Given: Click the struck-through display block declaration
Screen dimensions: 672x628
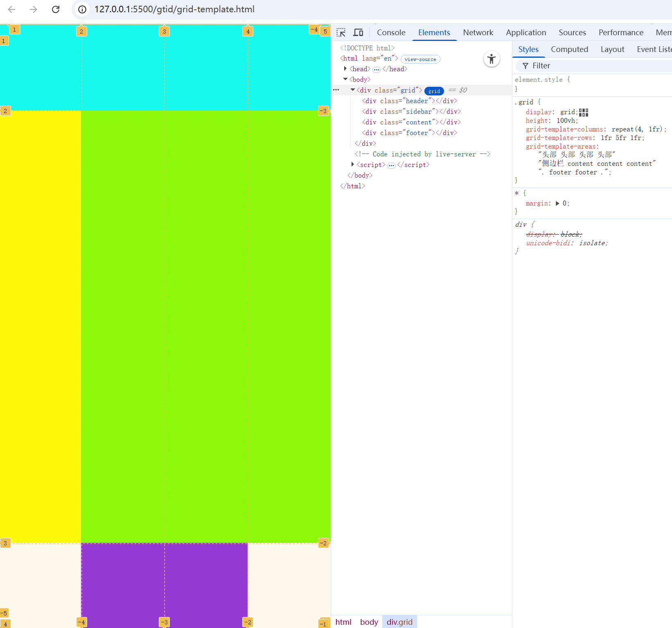Looking at the screenshot, I should pos(554,234).
